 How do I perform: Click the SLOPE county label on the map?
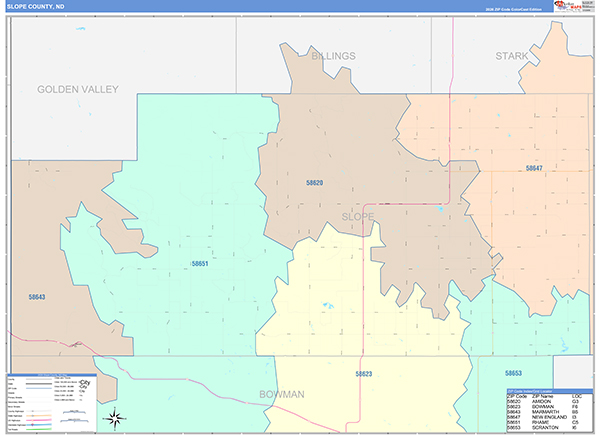[358, 217]
